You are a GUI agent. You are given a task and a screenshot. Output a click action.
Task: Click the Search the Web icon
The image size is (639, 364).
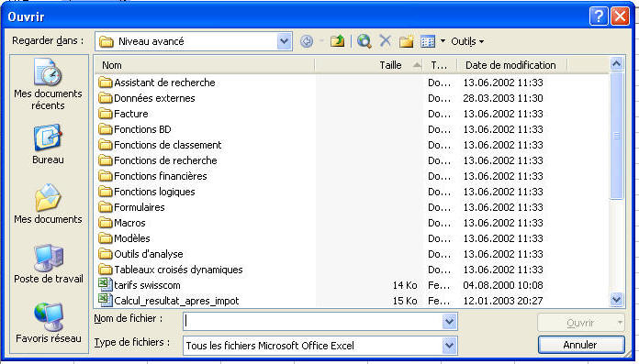[x=364, y=41]
